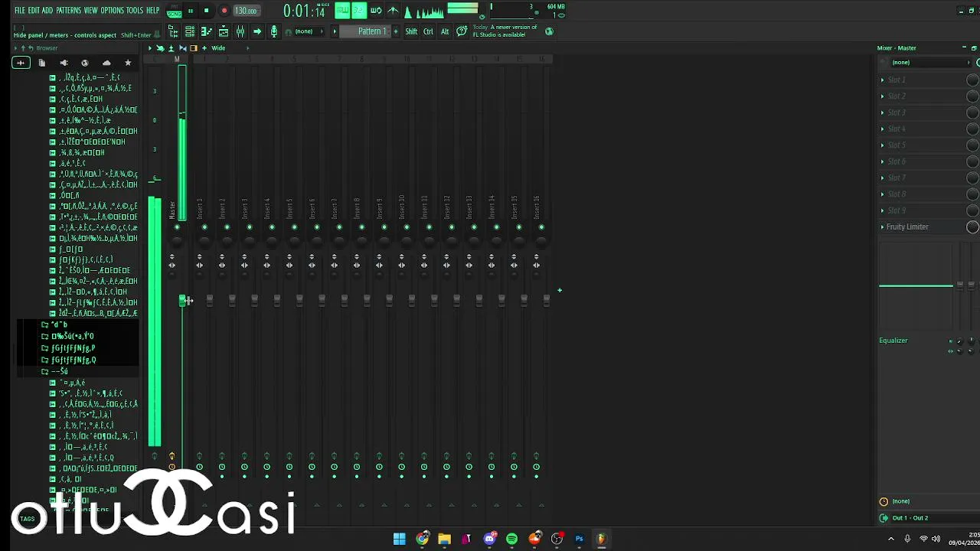Image resolution: width=980 pixels, height=551 pixels.
Task: Select the browser starred favorites tab icon
Action: click(x=128, y=63)
